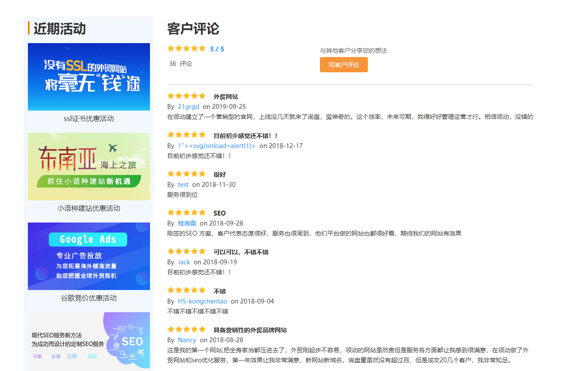Click the 程海霞 reviewer name
The height and width of the screenshot is (371, 588).
pyautogui.click(x=186, y=223)
